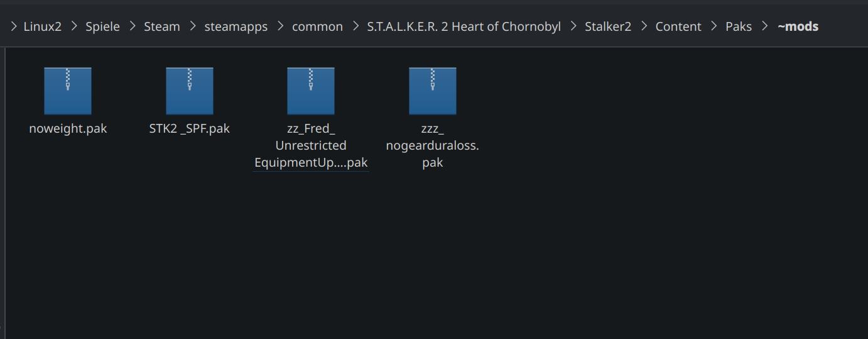
Task: Open the chevron dropdown before ~mods
Action: click(764, 26)
